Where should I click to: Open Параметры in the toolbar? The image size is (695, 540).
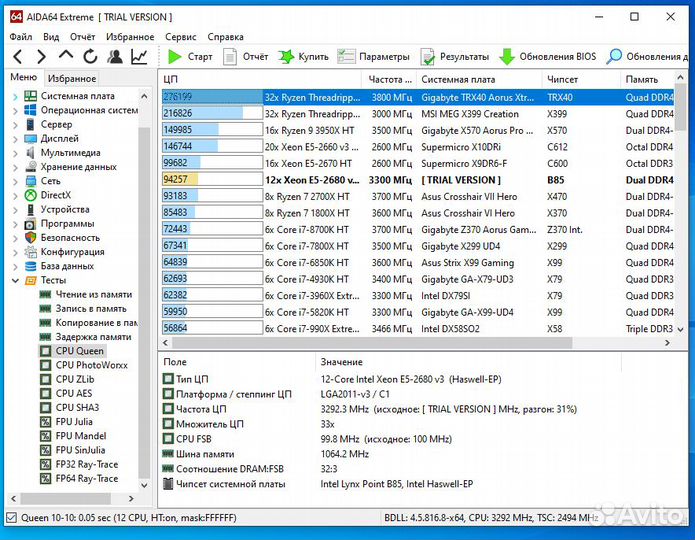pyautogui.click(x=374, y=57)
